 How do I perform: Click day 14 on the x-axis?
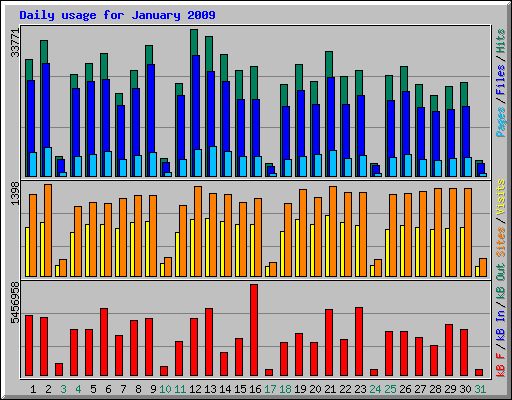coord(225,389)
